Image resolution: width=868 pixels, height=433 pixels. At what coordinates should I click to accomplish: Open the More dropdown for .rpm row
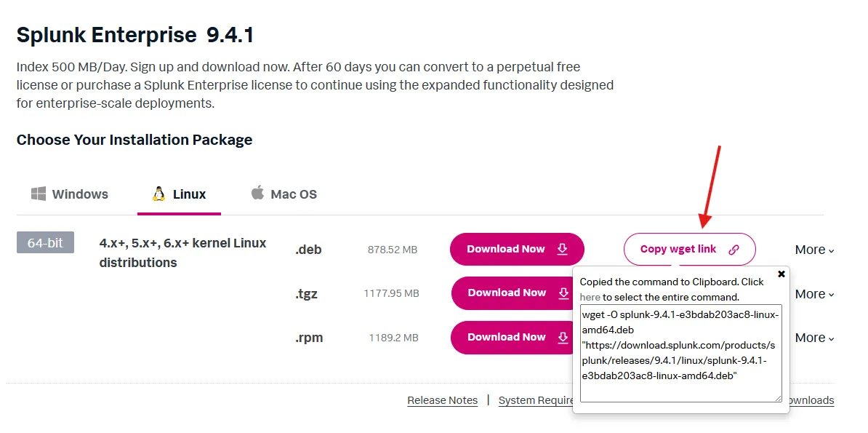click(x=814, y=338)
